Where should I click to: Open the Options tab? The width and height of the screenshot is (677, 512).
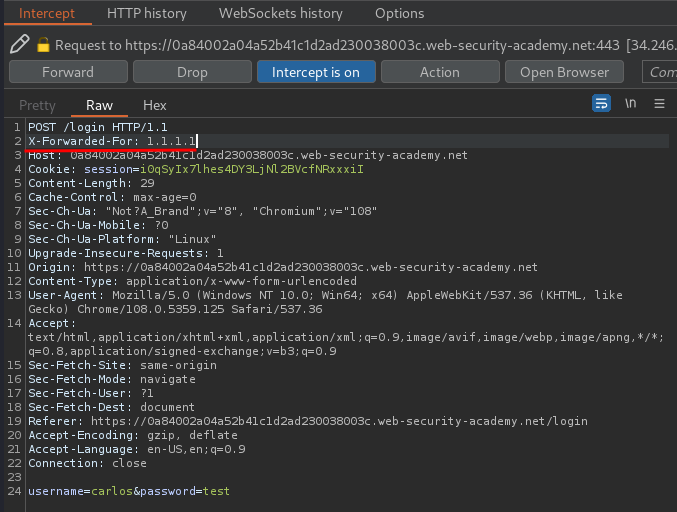click(x=399, y=13)
